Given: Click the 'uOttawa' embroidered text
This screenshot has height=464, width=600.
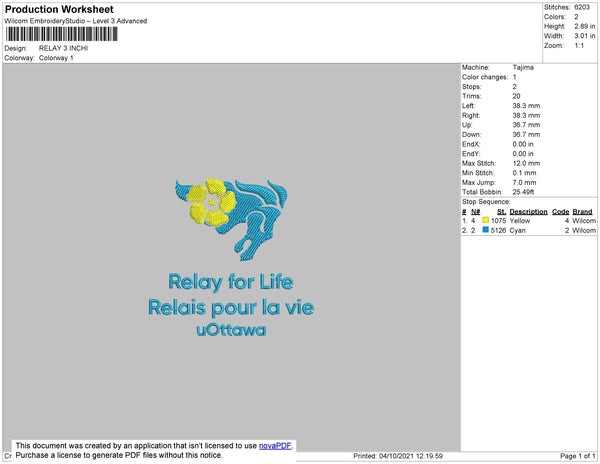Looking at the screenshot, I should [x=231, y=330].
